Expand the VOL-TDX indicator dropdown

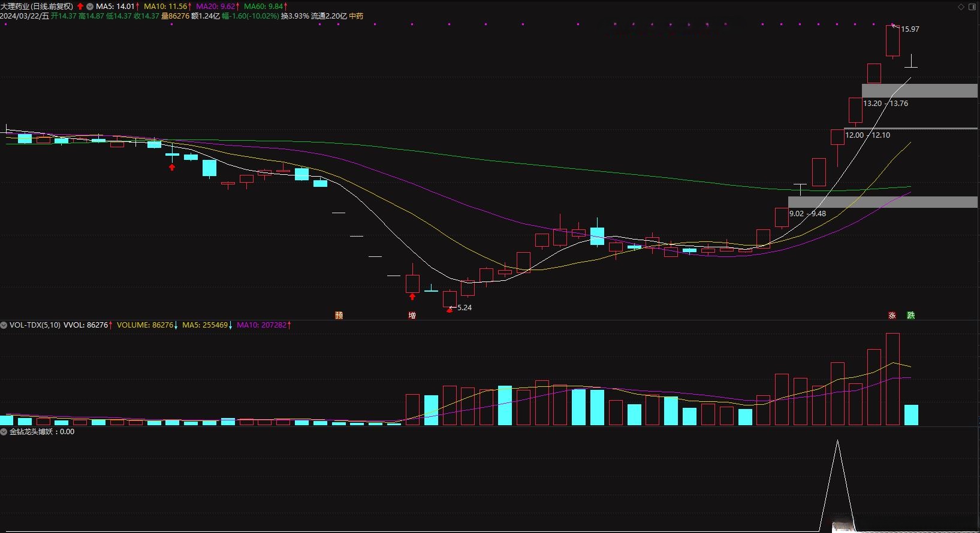click(4, 325)
